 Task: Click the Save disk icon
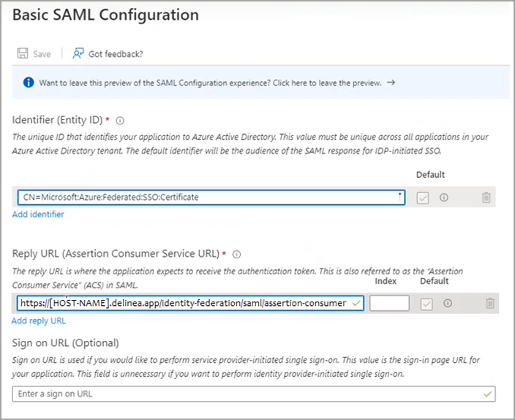tap(22, 54)
